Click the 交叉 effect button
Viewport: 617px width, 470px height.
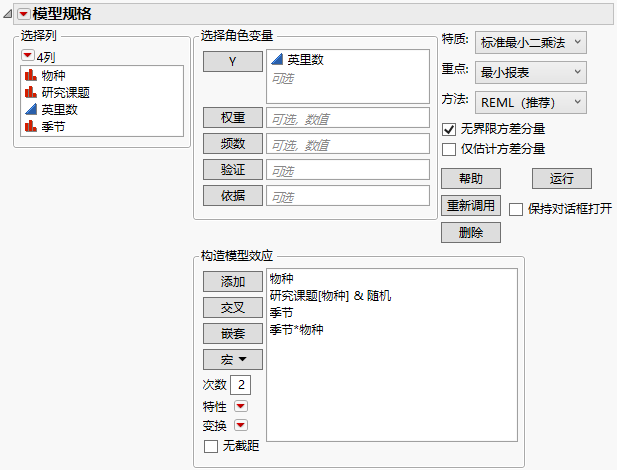(233, 307)
